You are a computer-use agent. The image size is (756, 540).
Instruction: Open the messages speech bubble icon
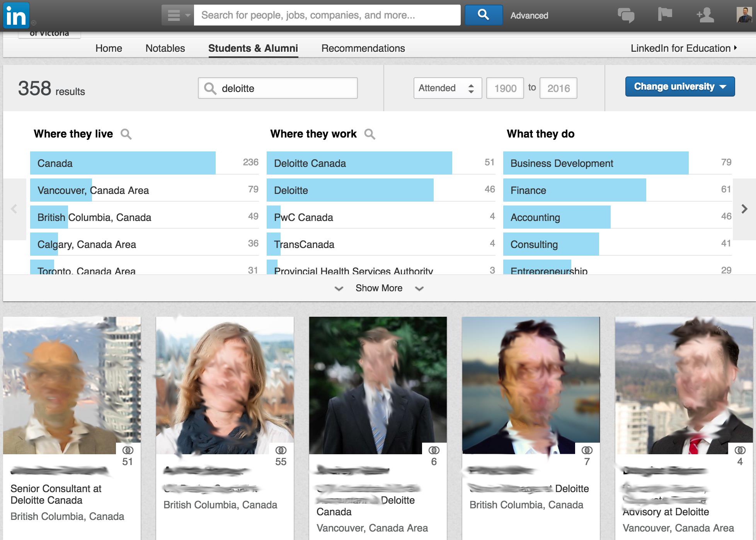click(625, 15)
